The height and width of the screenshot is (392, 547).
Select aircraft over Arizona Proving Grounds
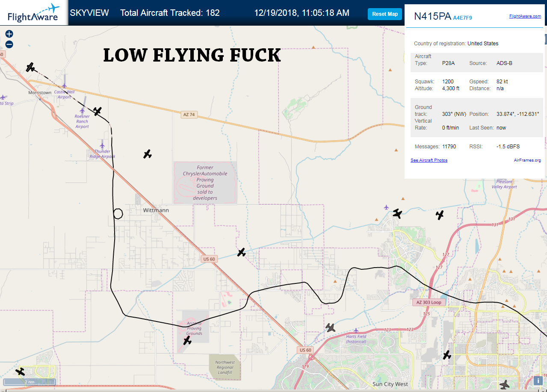pos(187,340)
